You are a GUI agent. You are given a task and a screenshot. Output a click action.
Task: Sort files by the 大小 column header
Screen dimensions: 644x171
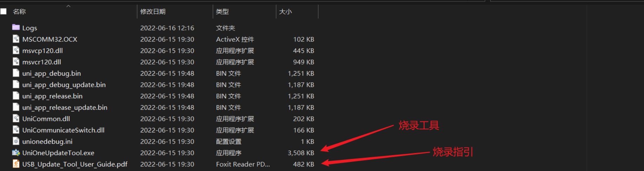click(285, 12)
